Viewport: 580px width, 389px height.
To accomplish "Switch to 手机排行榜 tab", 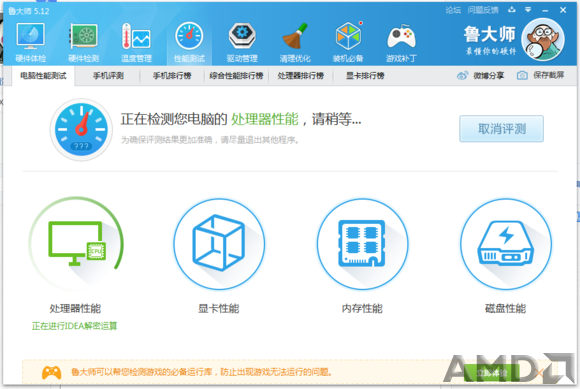I will click(172, 76).
